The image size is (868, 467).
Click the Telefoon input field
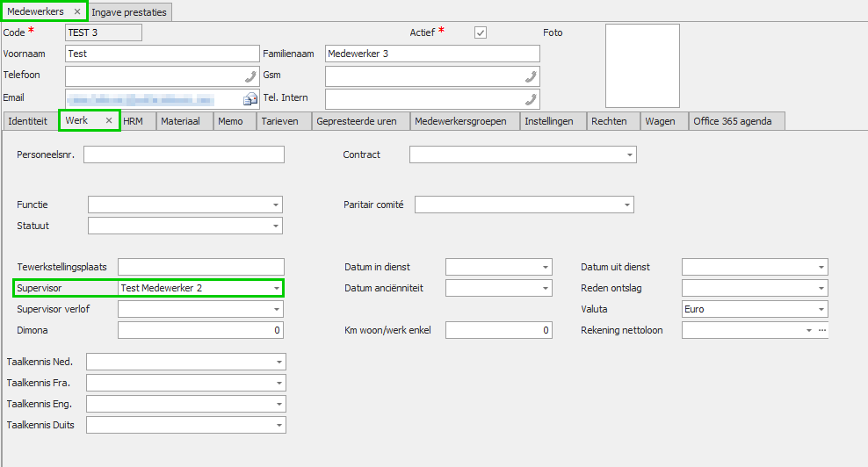163,76
